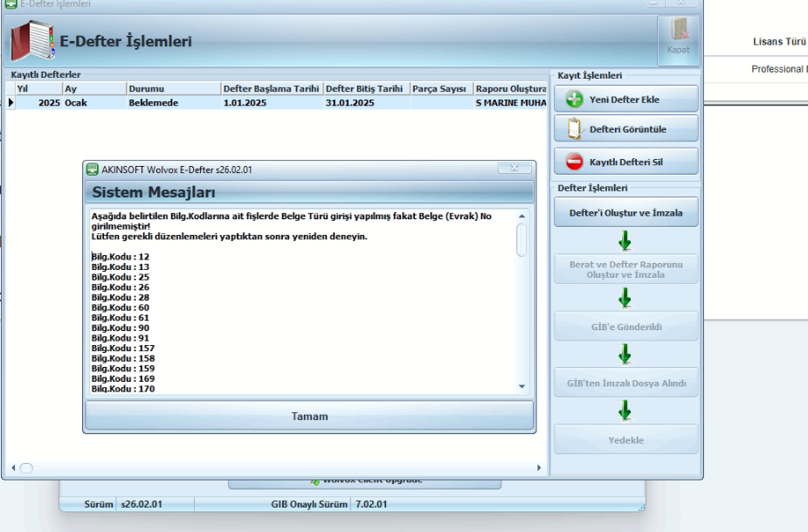The width and height of the screenshot is (808, 532).
Task: Click Berat ve Defter Raporunu Oluştur ve İmzala
Action: coord(626,269)
